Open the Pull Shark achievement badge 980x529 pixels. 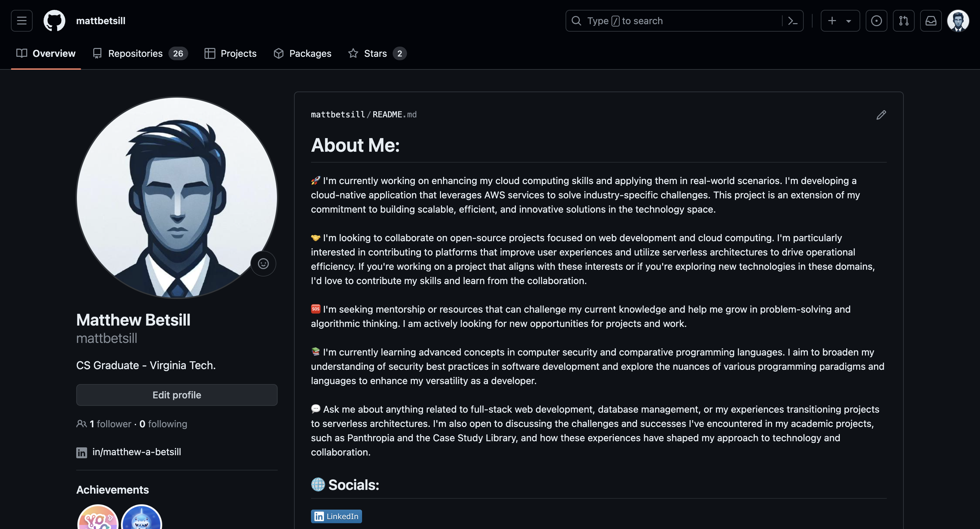coord(142,517)
